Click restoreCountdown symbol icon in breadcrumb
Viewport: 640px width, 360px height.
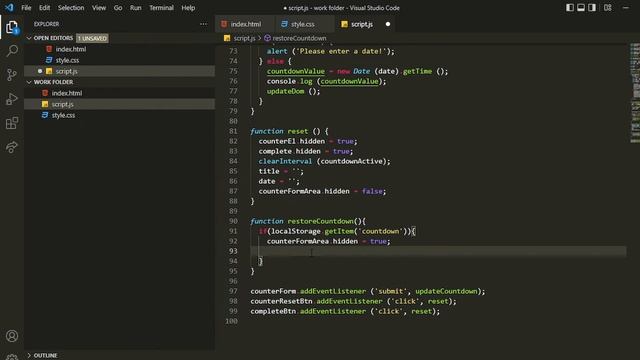[267, 38]
